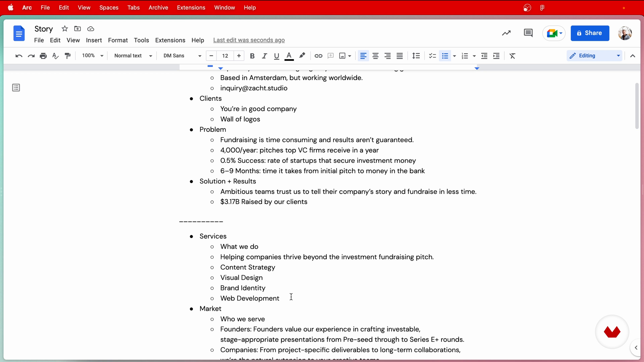Align text left
This screenshot has width=644, height=362.
363,56
